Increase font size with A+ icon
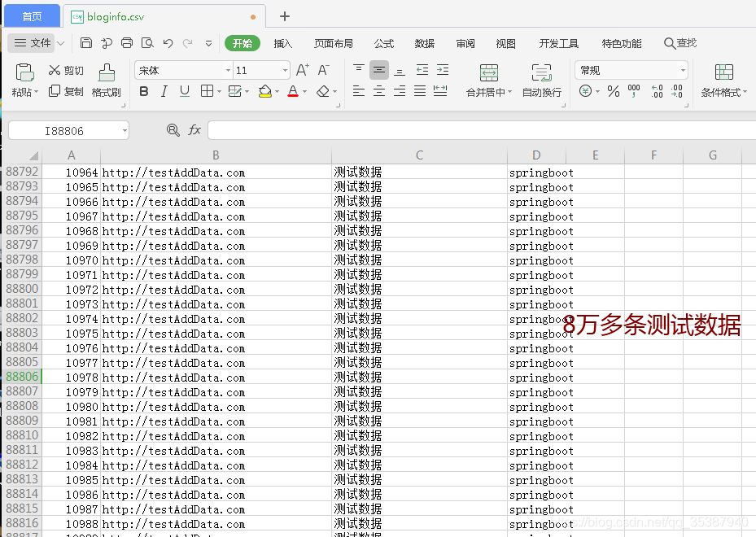 click(302, 70)
